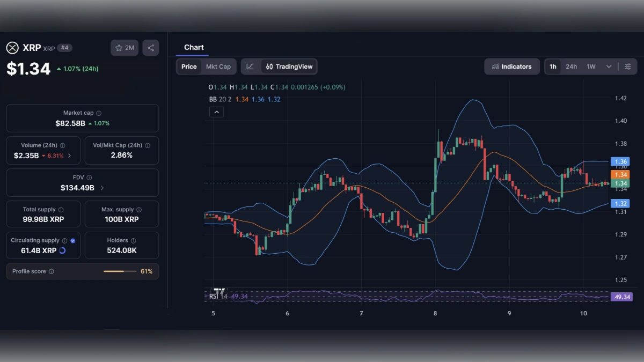The image size is (644, 362).
Task: Open the timeframe dropdown chevron
Action: [x=609, y=67]
